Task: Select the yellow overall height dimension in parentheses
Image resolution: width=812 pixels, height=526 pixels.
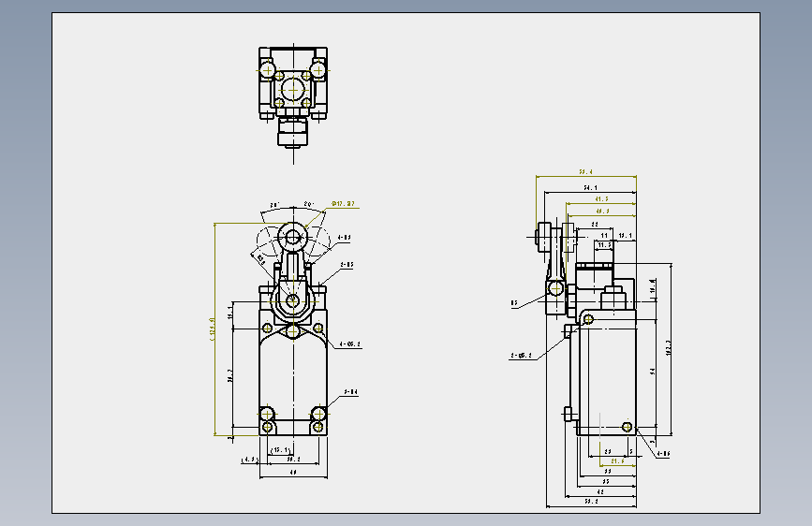Action: tap(212, 329)
